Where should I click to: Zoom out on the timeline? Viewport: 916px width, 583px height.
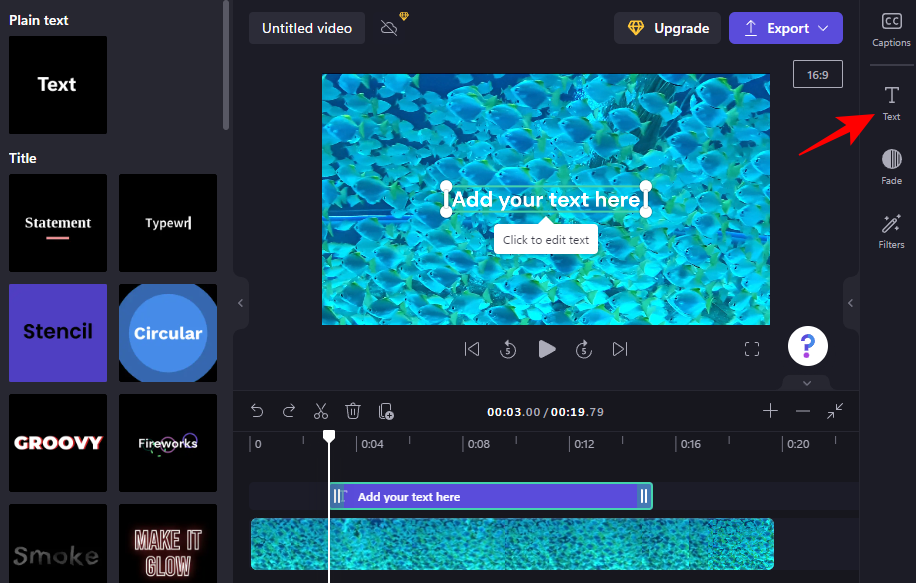(x=802, y=411)
